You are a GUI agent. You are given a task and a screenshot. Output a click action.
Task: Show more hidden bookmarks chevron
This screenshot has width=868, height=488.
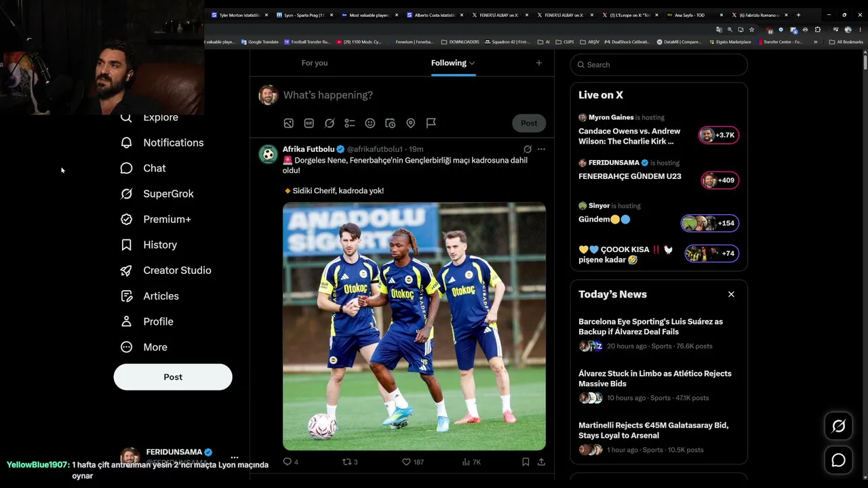(816, 42)
